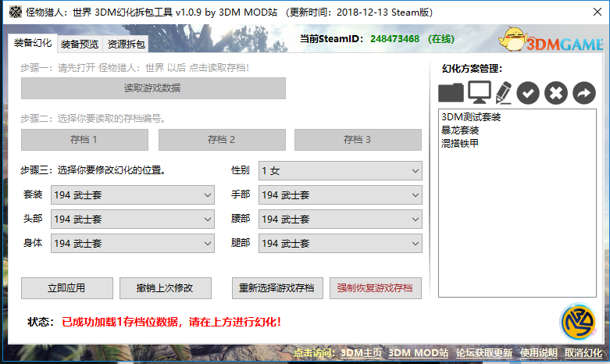Click the round yellow-blue badge icon
610x364 pixels.
(578, 322)
